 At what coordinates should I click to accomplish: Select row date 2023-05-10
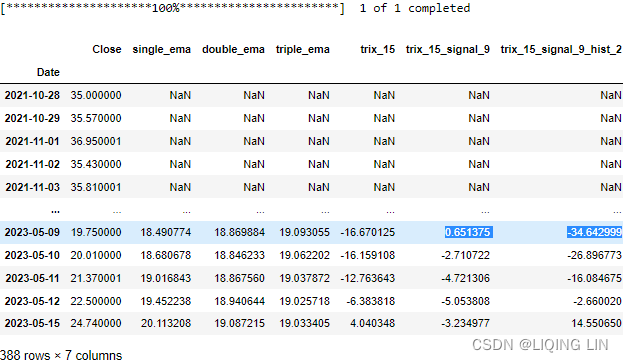pyautogui.click(x=32, y=256)
